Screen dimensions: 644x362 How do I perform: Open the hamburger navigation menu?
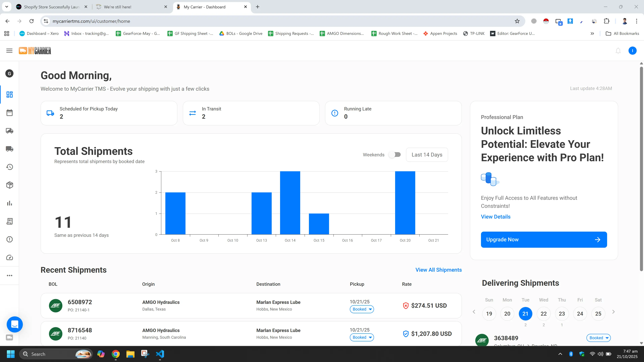pos(9,51)
